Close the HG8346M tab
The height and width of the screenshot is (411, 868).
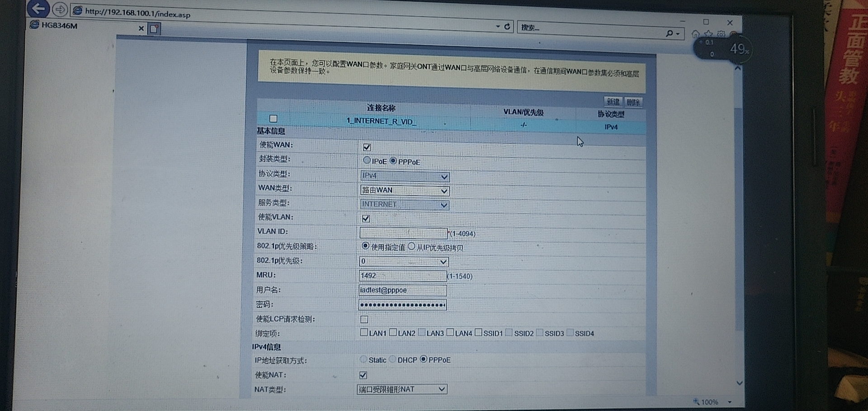141,28
